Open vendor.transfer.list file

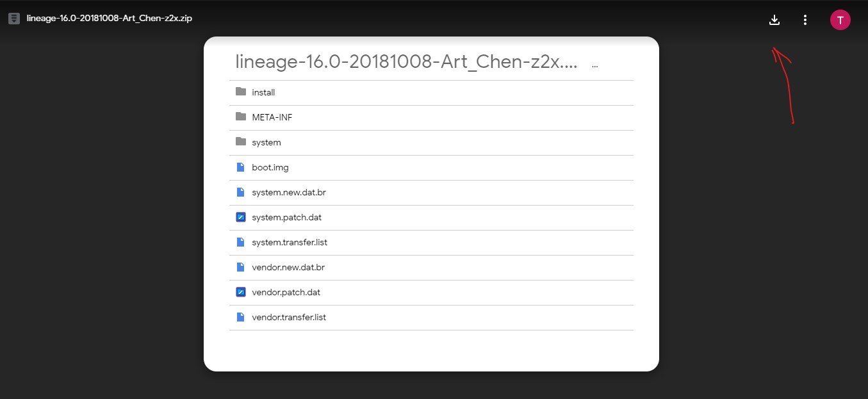431,317
